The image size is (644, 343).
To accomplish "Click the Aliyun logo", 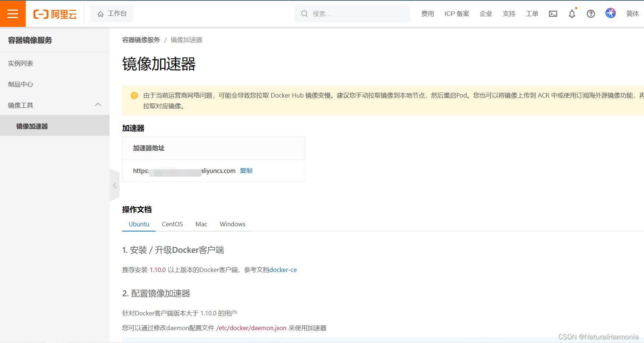I will point(55,14).
